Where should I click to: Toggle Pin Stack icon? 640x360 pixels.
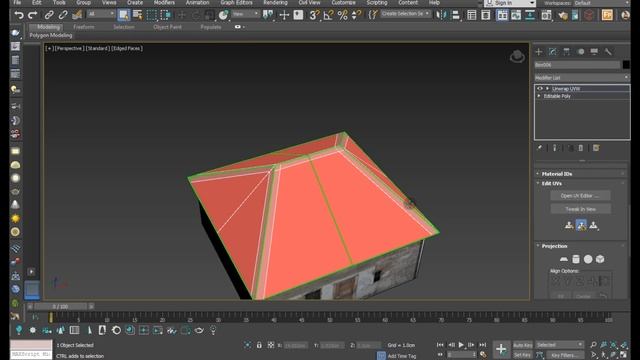click(x=540, y=148)
